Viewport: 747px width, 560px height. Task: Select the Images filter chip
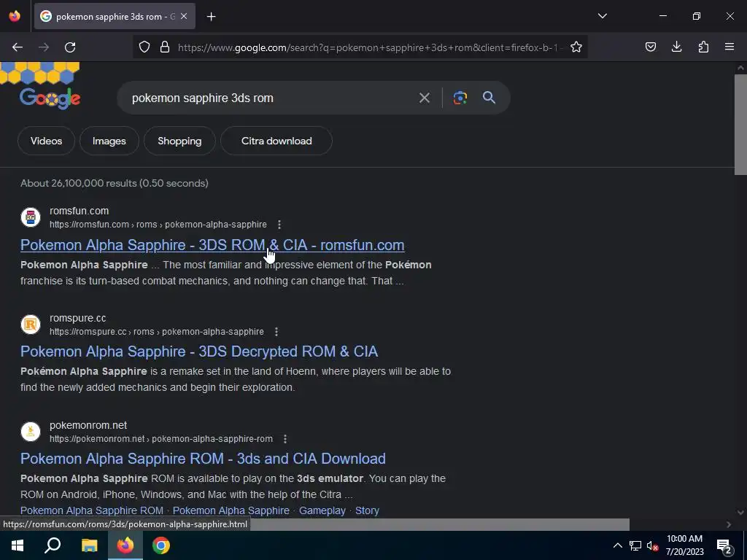[109, 141]
